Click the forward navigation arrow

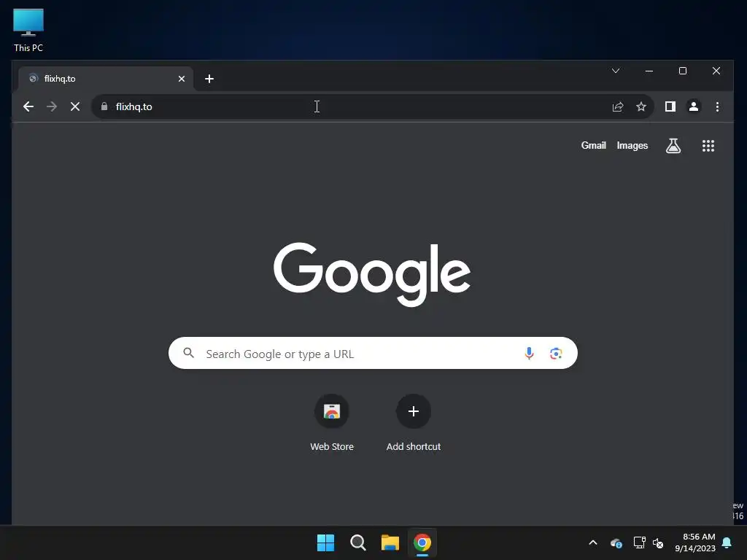[x=52, y=106]
